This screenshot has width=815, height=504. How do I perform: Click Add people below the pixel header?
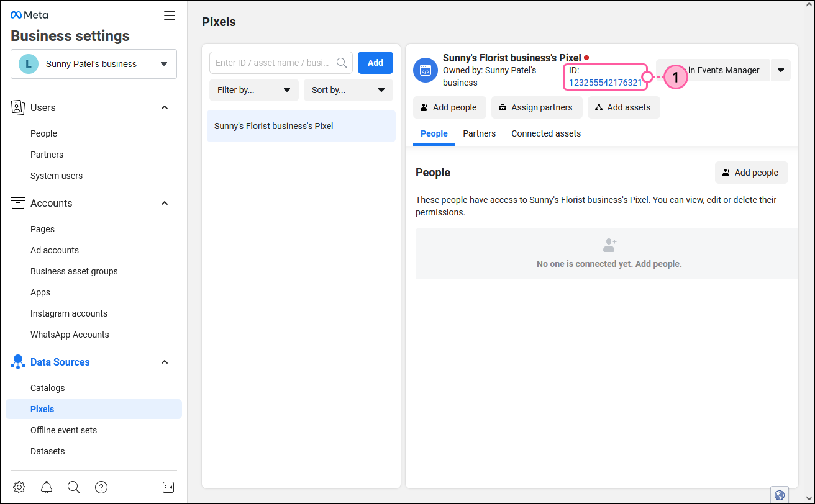[449, 107]
